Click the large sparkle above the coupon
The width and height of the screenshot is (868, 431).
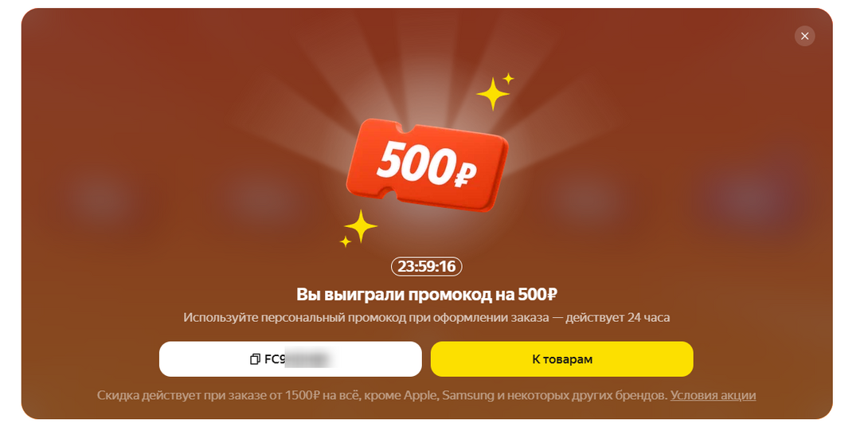(x=493, y=94)
